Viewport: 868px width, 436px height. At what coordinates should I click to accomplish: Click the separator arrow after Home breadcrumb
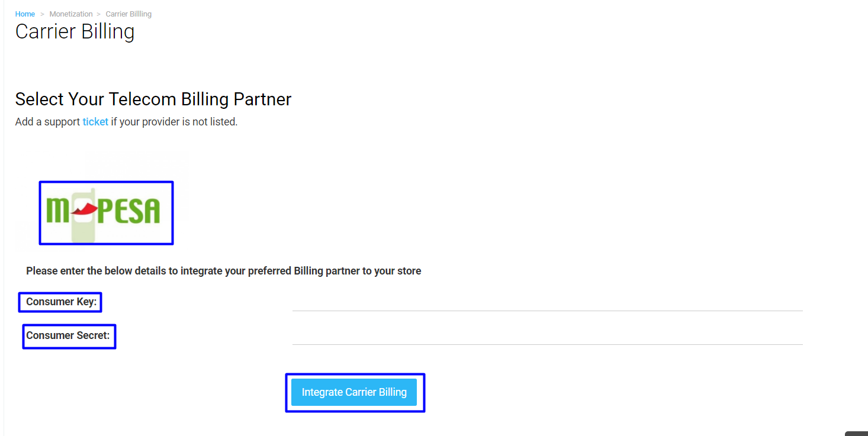tap(42, 14)
